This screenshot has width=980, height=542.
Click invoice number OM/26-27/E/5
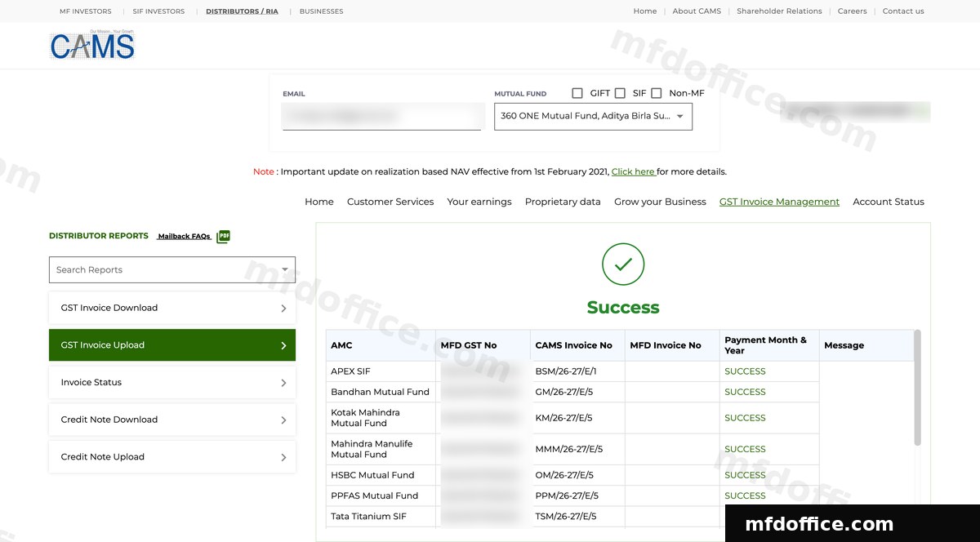pyautogui.click(x=564, y=475)
